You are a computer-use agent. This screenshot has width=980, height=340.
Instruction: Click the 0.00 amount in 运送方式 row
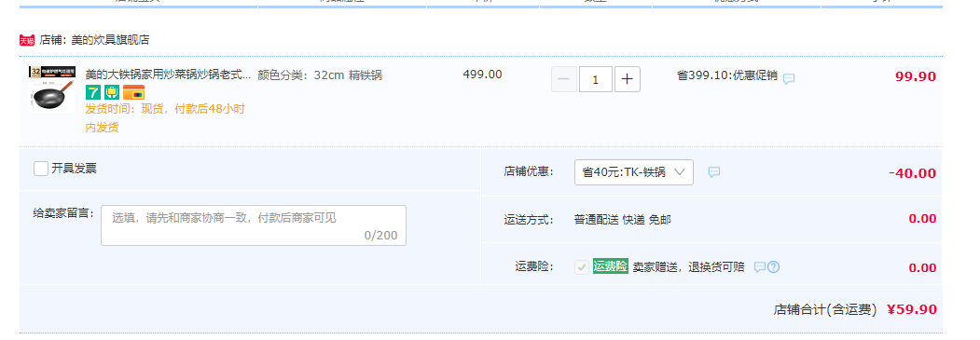coord(922,219)
